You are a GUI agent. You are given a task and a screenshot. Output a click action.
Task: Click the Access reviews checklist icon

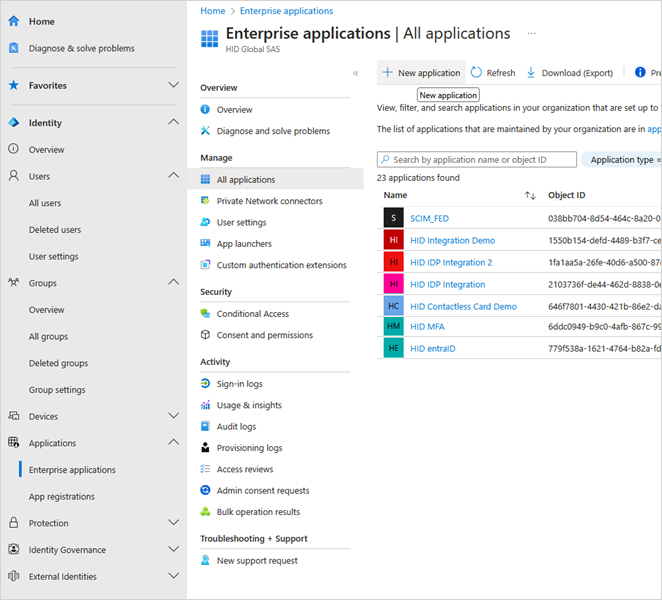pyautogui.click(x=205, y=469)
